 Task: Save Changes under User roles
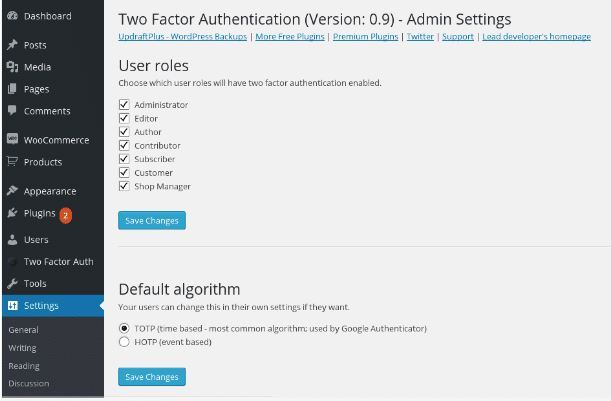pyautogui.click(x=152, y=220)
